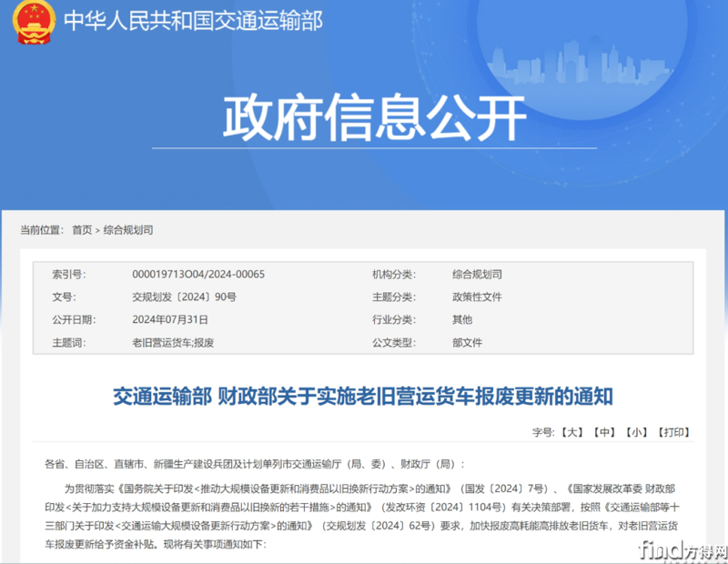
Task: Click the salutation line starting 各省、自治区
Action: (x=255, y=464)
